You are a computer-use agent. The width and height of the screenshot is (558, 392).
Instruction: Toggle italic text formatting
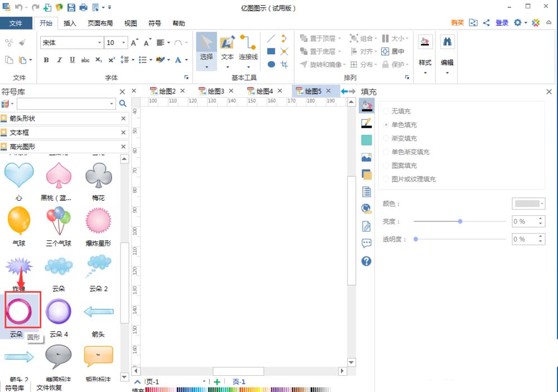pyautogui.click(x=60, y=60)
